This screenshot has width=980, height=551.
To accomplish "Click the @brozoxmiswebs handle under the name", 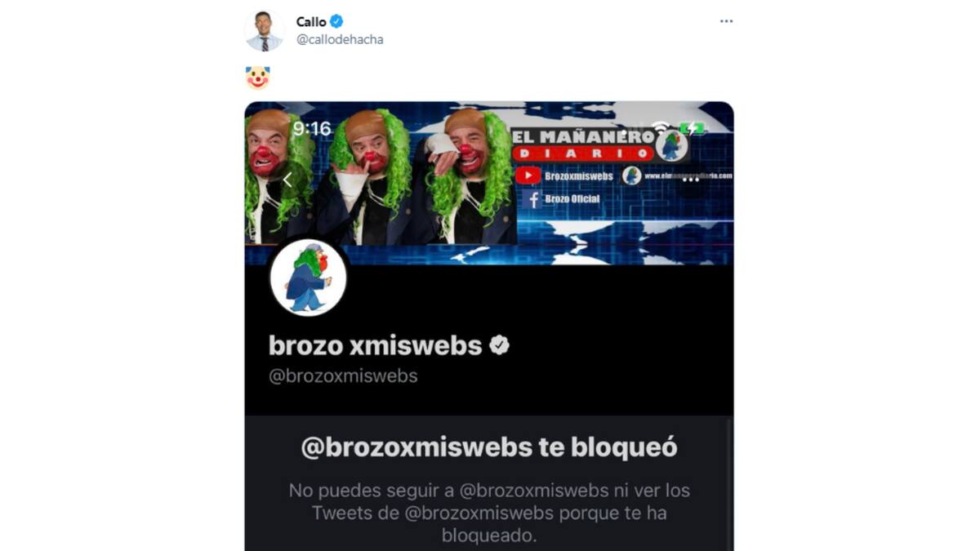I will [343, 376].
